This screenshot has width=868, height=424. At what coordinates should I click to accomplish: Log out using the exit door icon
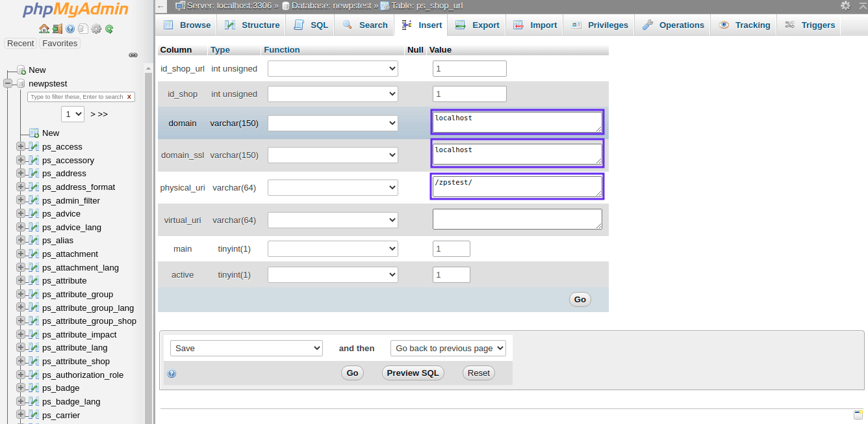57,29
